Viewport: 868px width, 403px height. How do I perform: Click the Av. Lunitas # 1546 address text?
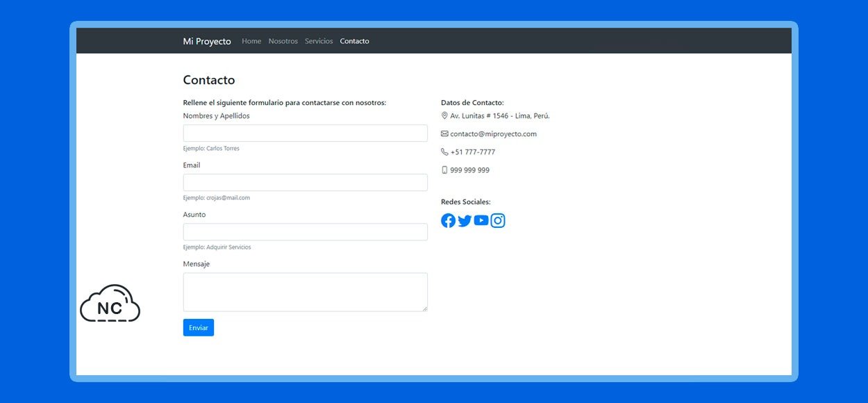500,116
